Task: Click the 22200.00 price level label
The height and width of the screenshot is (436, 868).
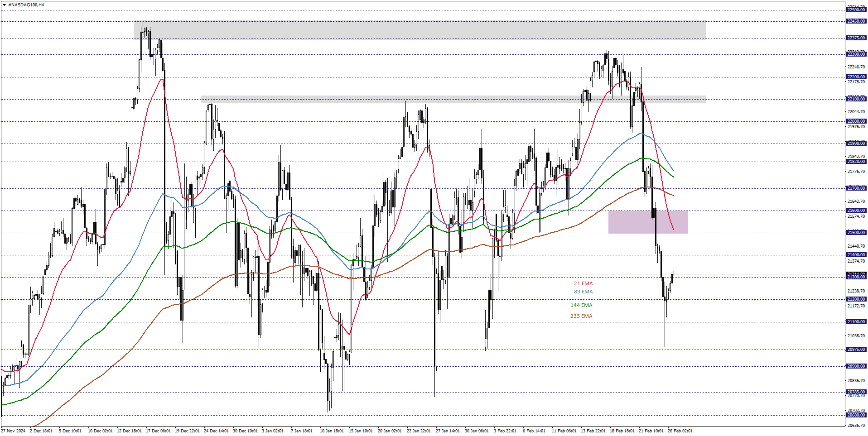Action: coord(856,77)
